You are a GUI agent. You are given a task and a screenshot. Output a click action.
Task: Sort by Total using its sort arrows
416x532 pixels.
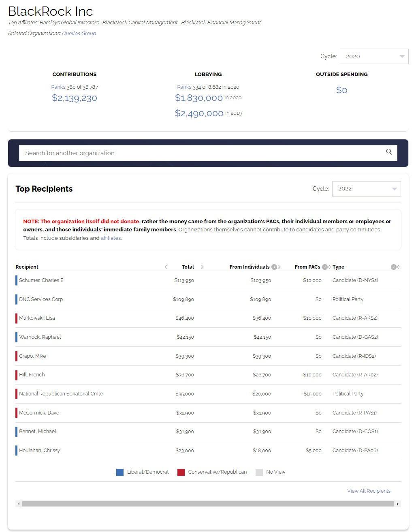pos(202,267)
